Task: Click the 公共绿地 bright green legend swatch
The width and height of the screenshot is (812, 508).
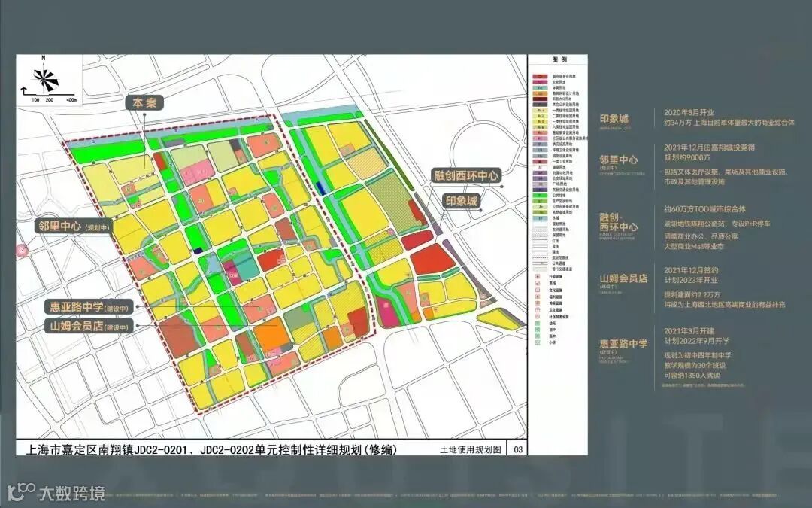Action: [x=540, y=195]
